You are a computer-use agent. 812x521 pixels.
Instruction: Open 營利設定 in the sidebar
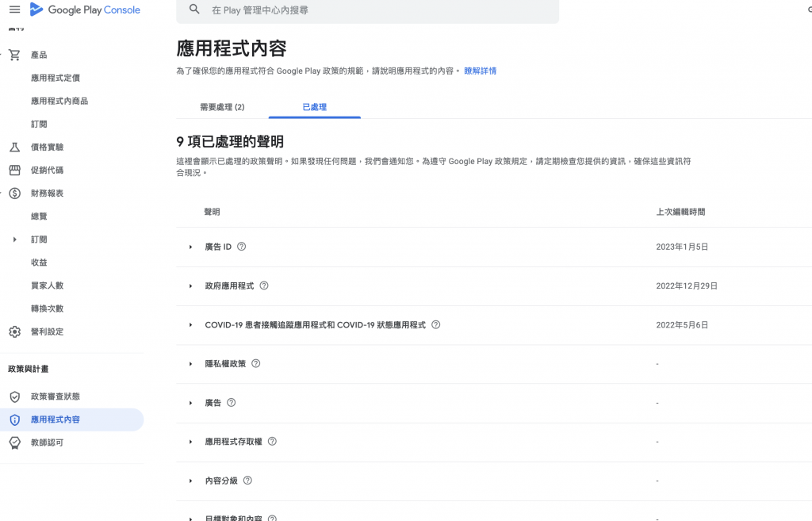[x=47, y=331]
